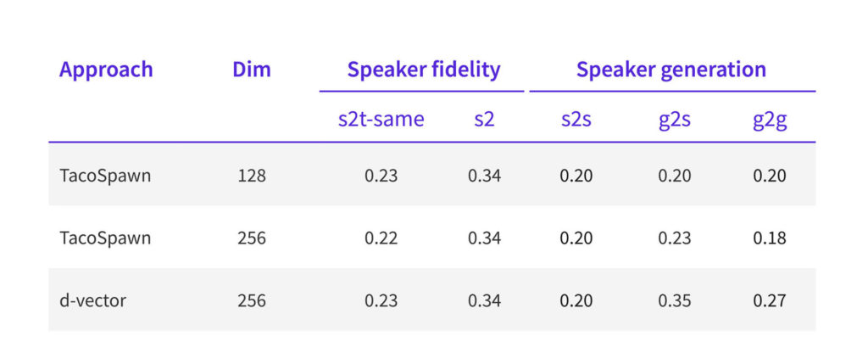This screenshot has width=868, height=353.
Task: Click the g2s subheader
Action: 674,120
